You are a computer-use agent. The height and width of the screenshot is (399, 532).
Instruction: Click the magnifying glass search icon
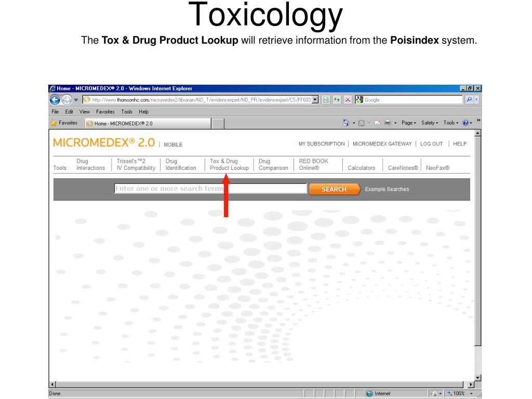(469, 100)
